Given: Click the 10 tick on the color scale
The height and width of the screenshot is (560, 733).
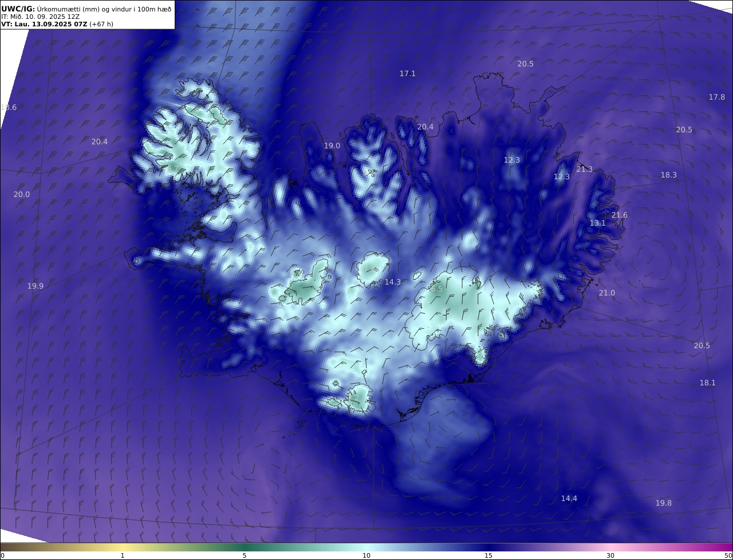Looking at the screenshot, I should 366,555.
